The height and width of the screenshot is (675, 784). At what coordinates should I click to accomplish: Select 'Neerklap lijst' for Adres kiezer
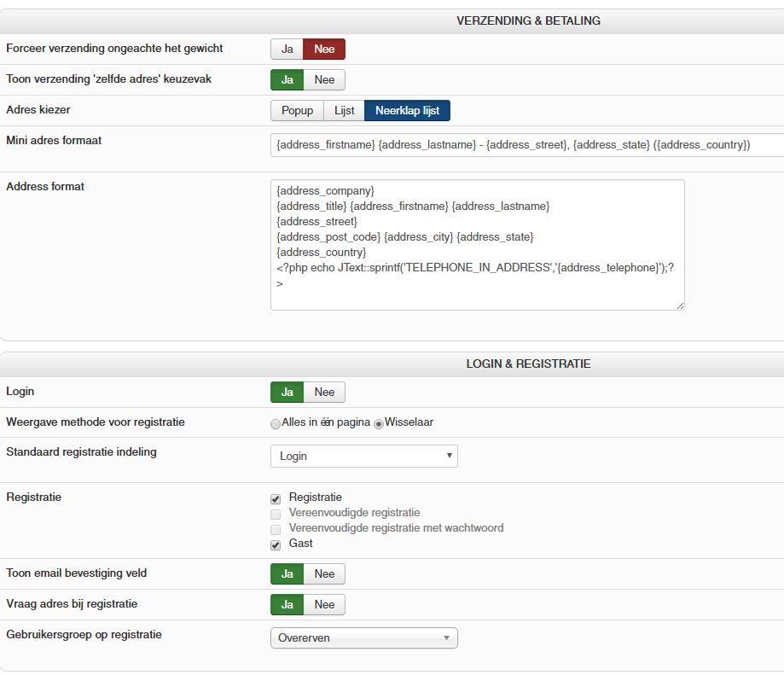click(407, 111)
